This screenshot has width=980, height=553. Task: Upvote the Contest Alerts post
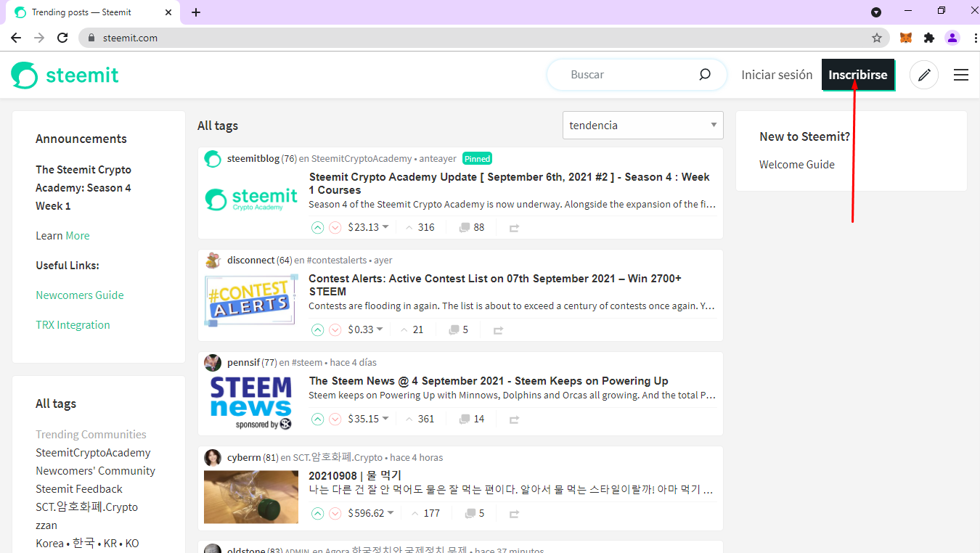[x=317, y=329]
